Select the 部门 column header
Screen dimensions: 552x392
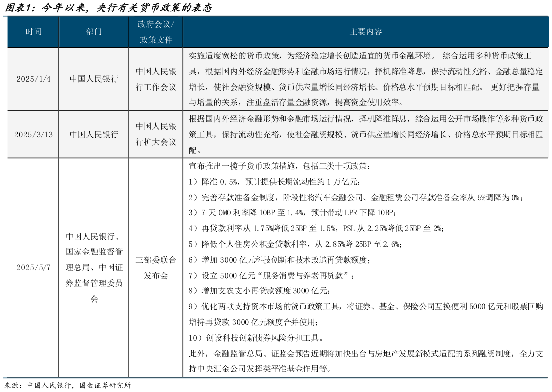[94, 31]
